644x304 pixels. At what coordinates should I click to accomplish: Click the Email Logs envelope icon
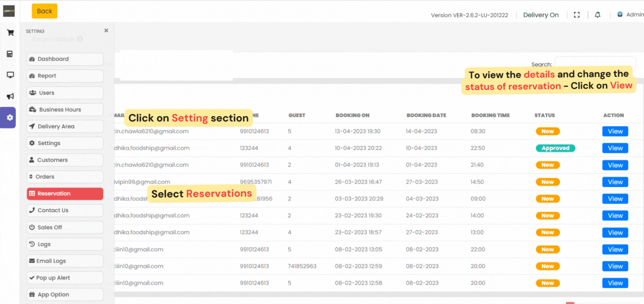(32, 261)
